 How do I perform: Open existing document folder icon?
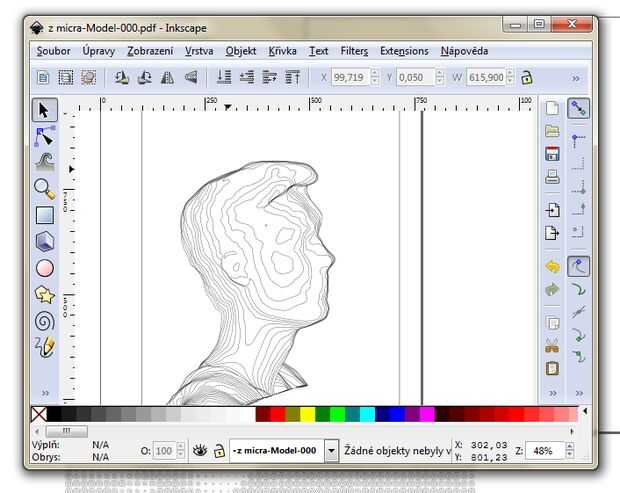pos(552,131)
